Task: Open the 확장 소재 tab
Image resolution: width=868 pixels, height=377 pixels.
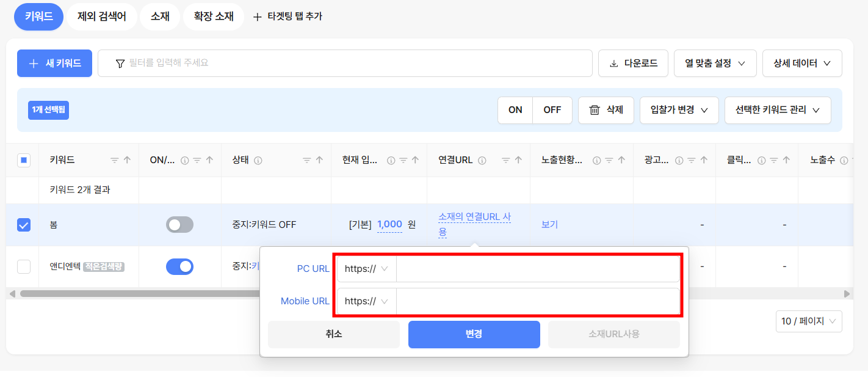Action: 214,16
